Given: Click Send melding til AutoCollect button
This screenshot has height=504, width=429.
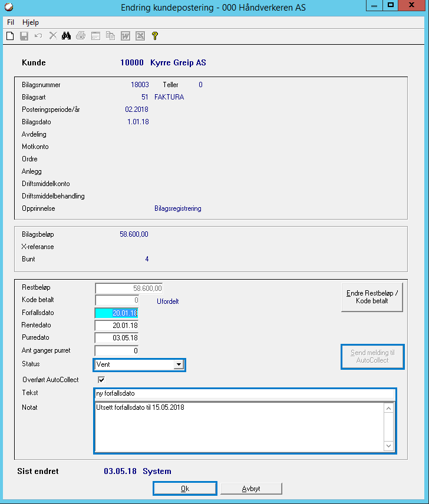Looking at the screenshot, I should point(372,356).
